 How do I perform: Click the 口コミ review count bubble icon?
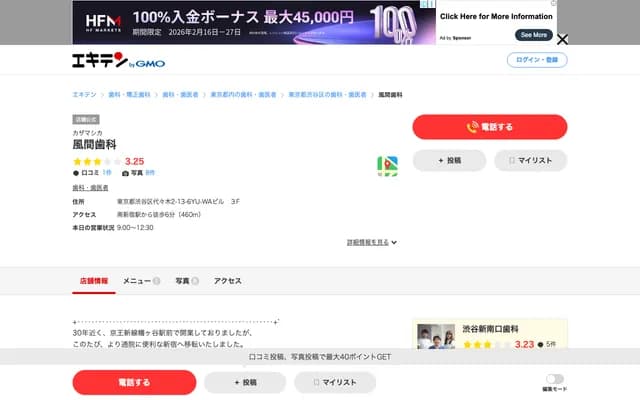(x=76, y=173)
